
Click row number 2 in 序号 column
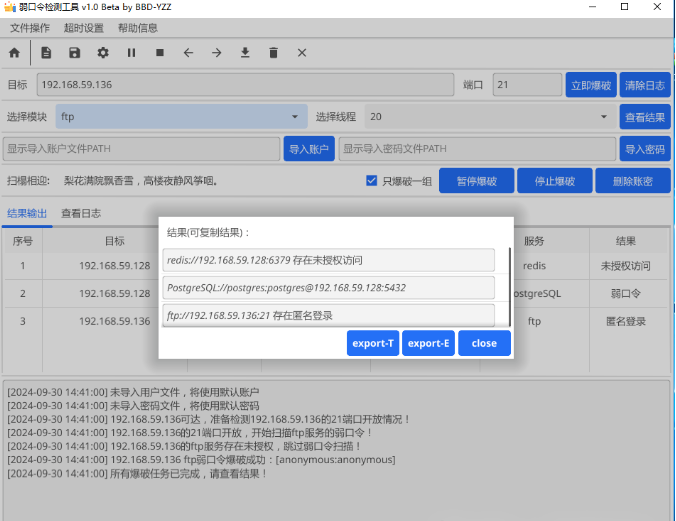(22, 293)
